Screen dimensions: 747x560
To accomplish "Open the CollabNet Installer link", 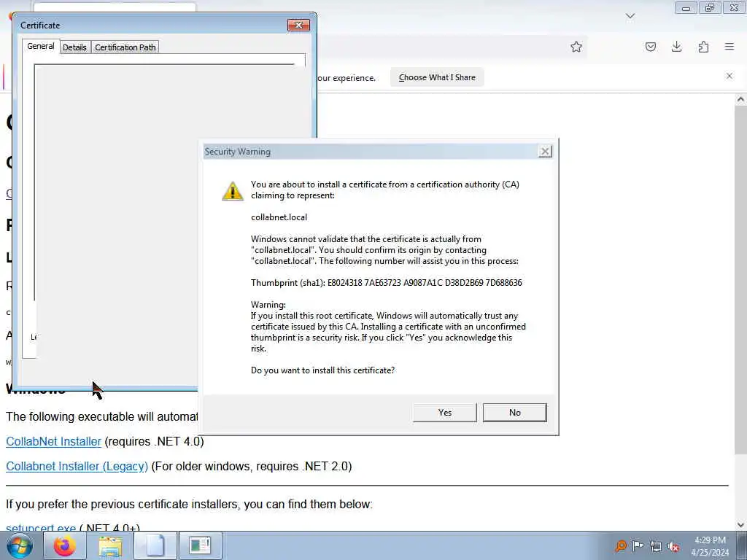I will click(x=53, y=441).
